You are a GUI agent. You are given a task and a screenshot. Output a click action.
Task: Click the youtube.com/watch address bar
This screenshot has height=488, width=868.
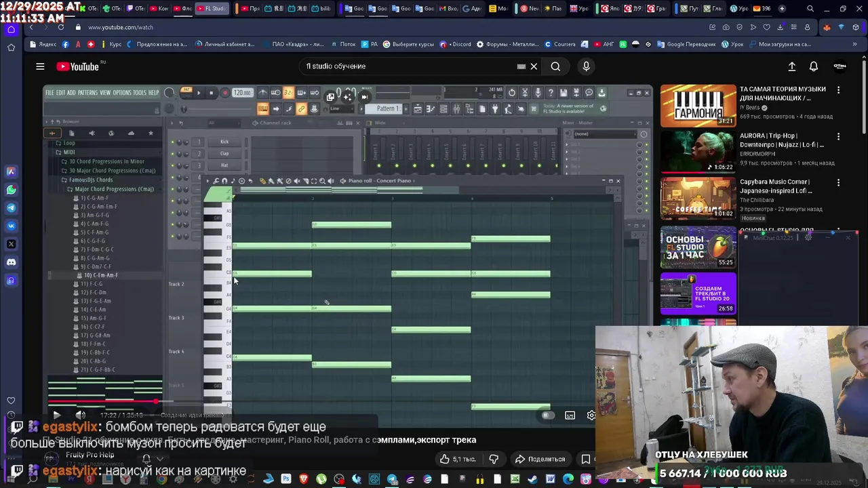point(121,27)
